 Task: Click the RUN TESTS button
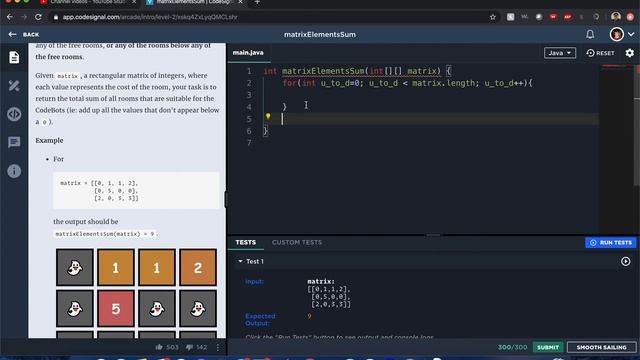pos(611,242)
